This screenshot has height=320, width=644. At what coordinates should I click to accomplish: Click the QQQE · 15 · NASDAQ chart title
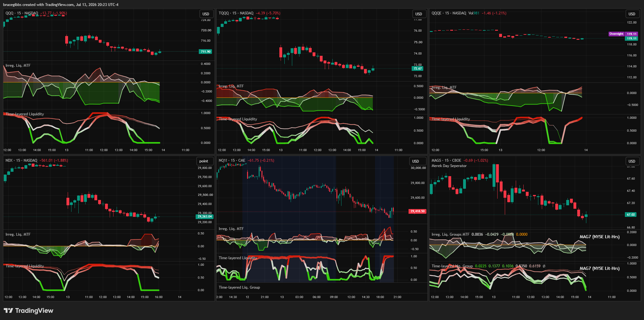tap(449, 13)
